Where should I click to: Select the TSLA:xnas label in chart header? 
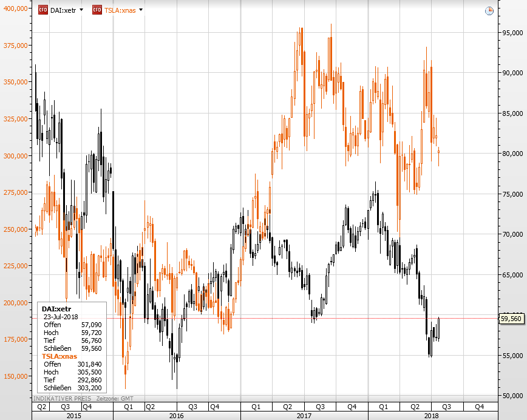point(120,10)
